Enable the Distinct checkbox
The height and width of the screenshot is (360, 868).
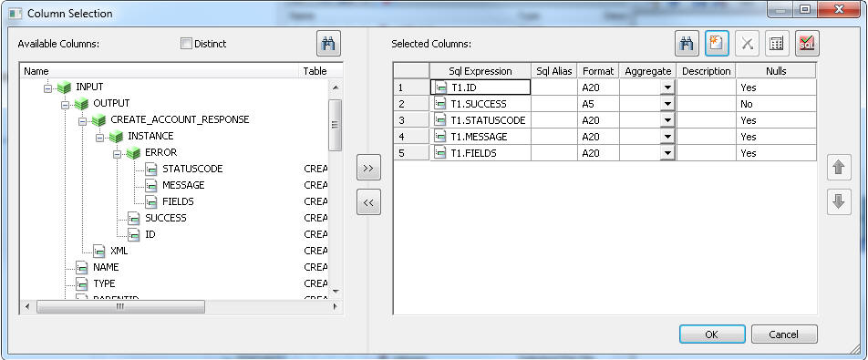[187, 44]
